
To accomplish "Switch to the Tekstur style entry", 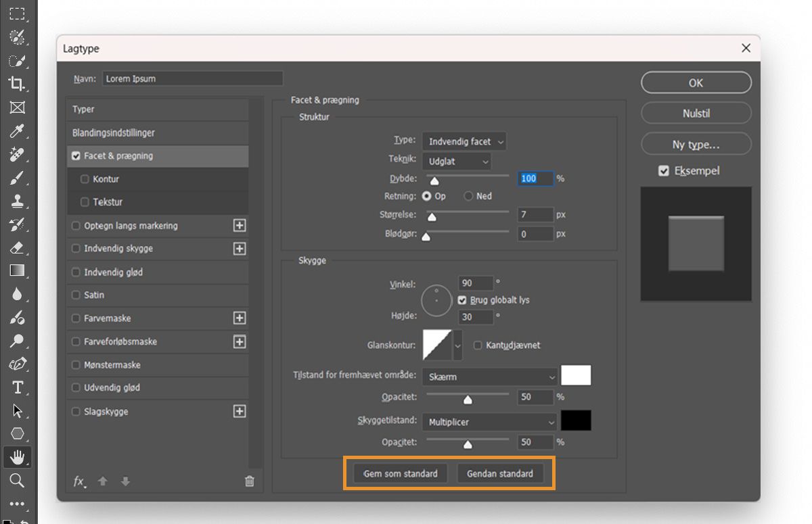I will coord(157,201).
